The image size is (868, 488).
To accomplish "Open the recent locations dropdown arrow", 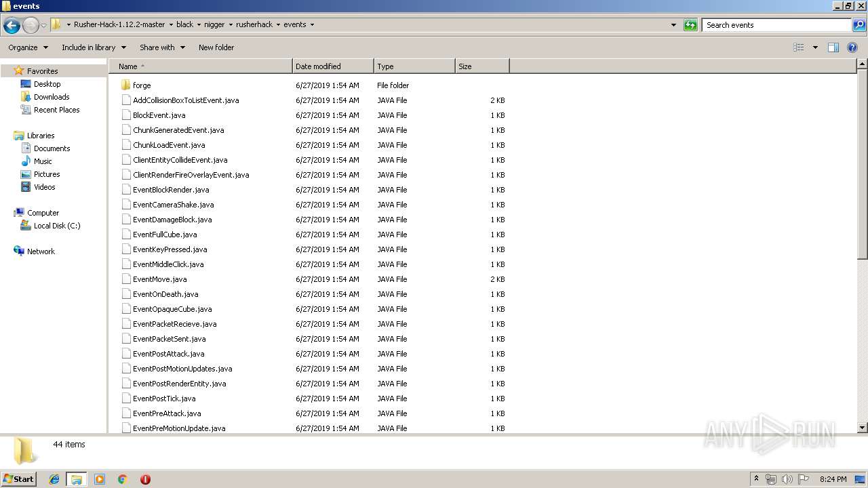I will click(43, 25).
